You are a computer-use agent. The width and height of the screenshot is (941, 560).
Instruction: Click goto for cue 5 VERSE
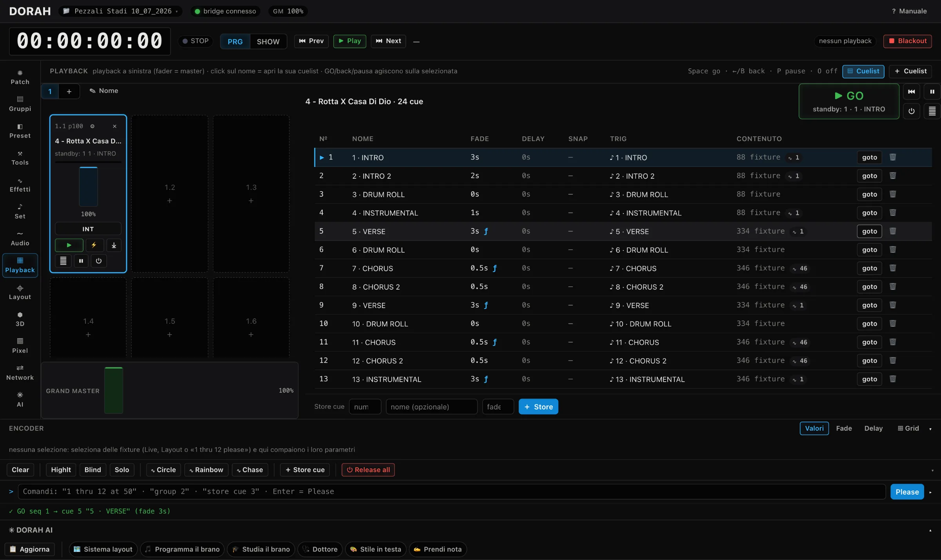point(869,231)
